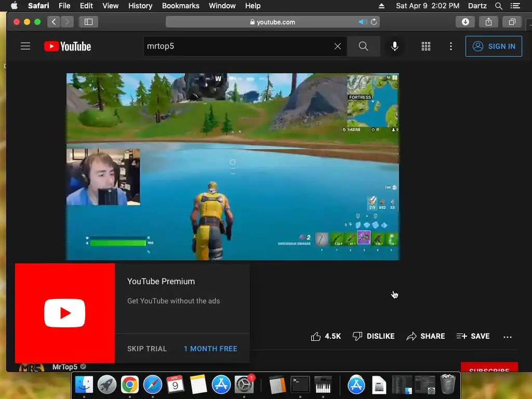The image size is (532, 399).
Task: Click the red YouTube Premium promo image
Action: click(x=65, y=313)
